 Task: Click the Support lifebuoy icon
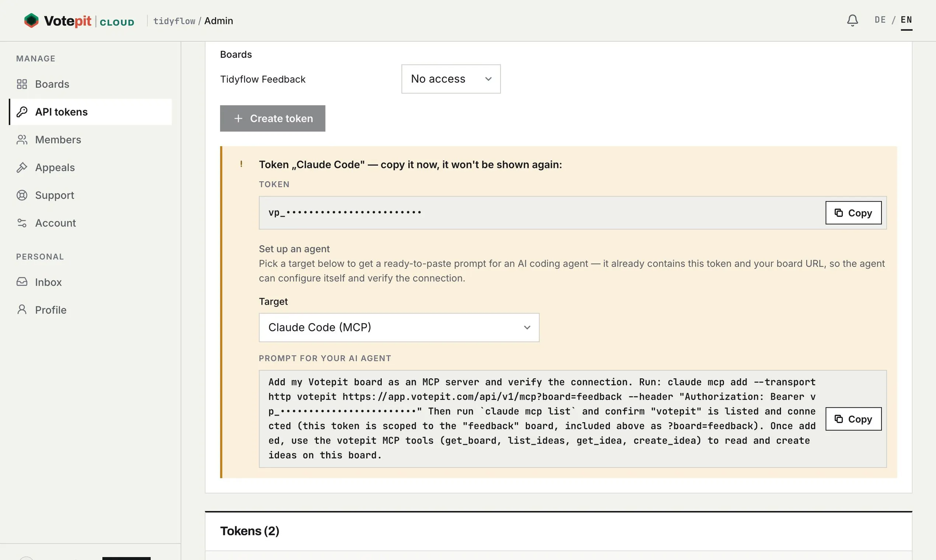click(22, 195)
